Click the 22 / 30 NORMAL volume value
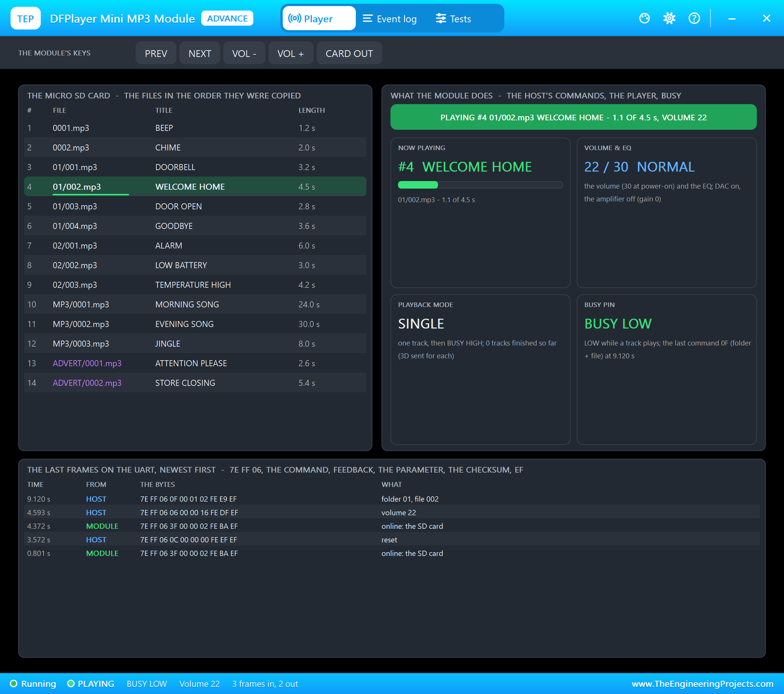This screenshot has width=784, height=694. point(639,167)
